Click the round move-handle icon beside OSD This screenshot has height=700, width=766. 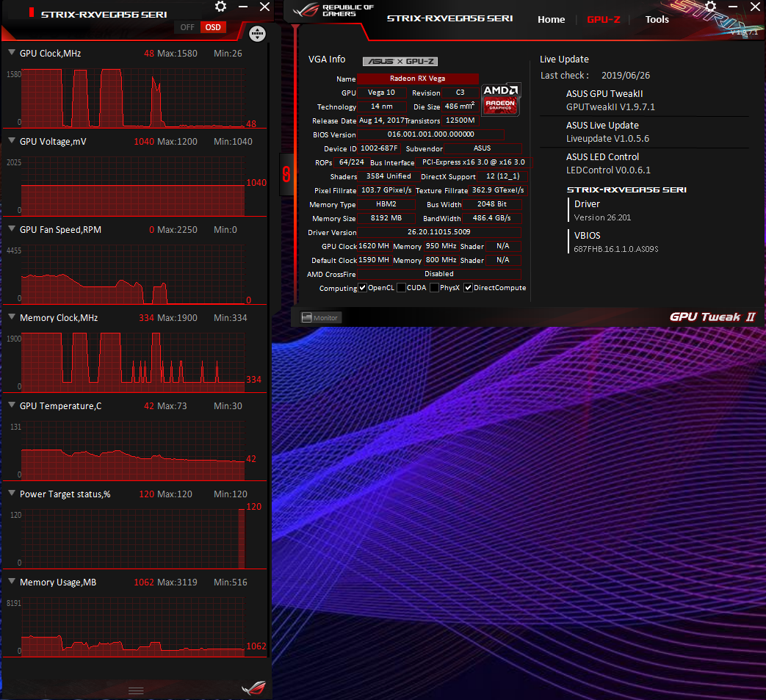click(x=257, y=34)
